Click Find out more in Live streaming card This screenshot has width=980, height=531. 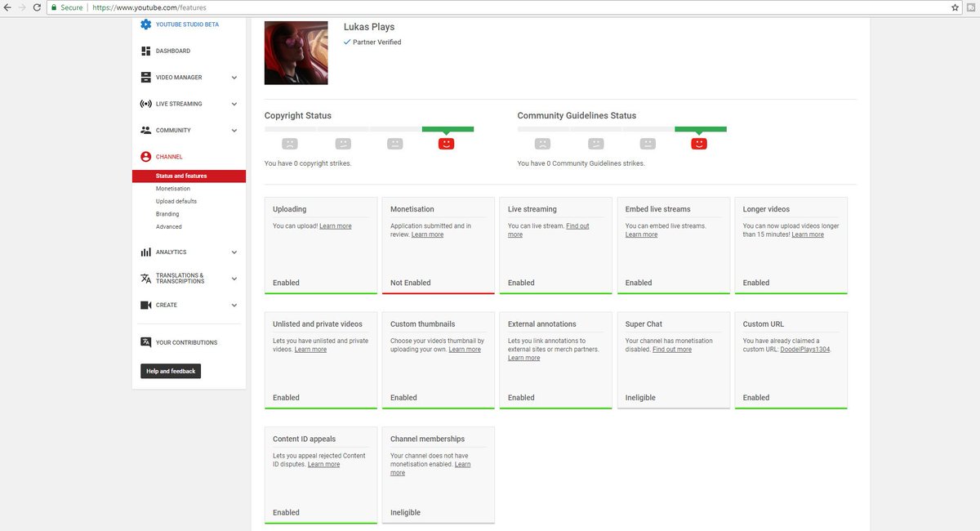click(x=548, y=230)
